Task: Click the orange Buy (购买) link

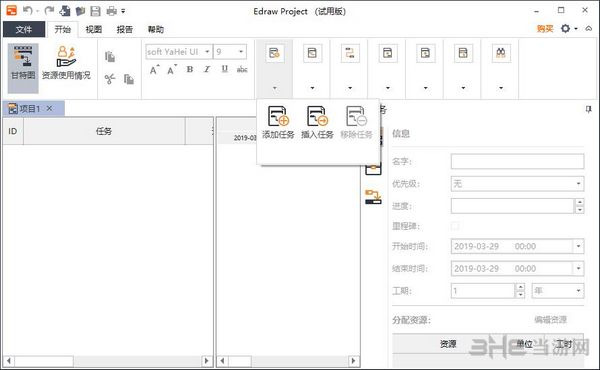Action: point(545,29)
